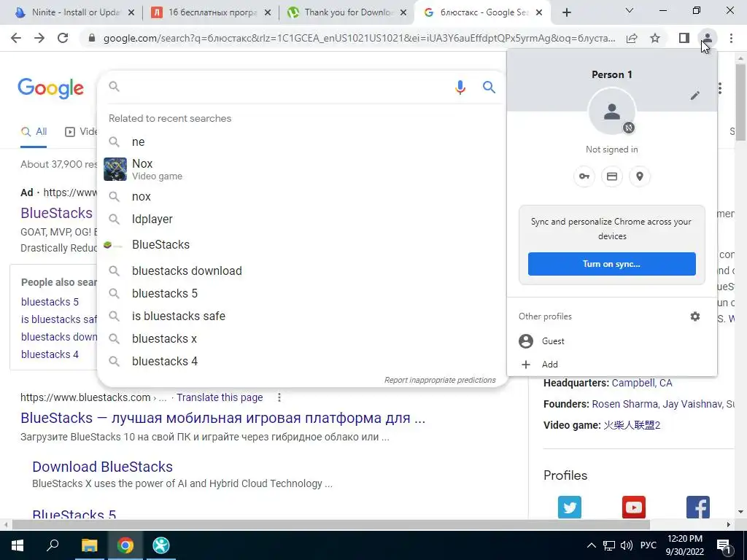Screen dimensions: 747x560
Task: Close the блюстакс Google Search tab
Action: pos(539,13)
